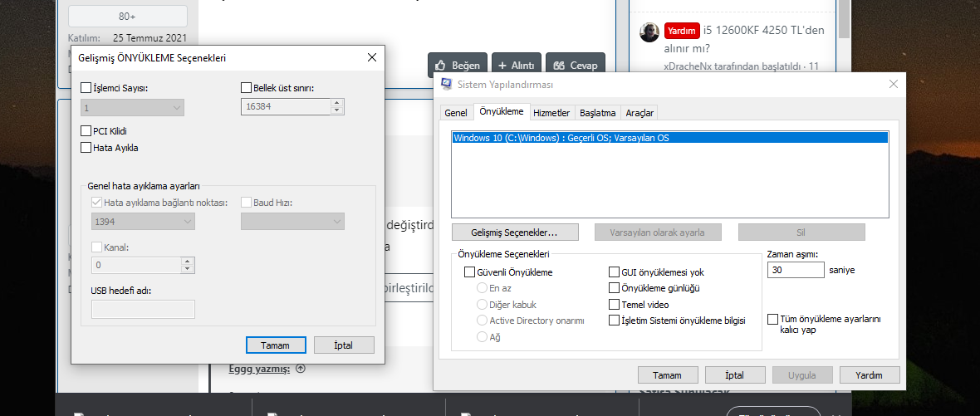Enable Güvenli Önyükleme checkbox
This screenshot has height=416, width=980.
pyautogui.click(x=469, y=272)
